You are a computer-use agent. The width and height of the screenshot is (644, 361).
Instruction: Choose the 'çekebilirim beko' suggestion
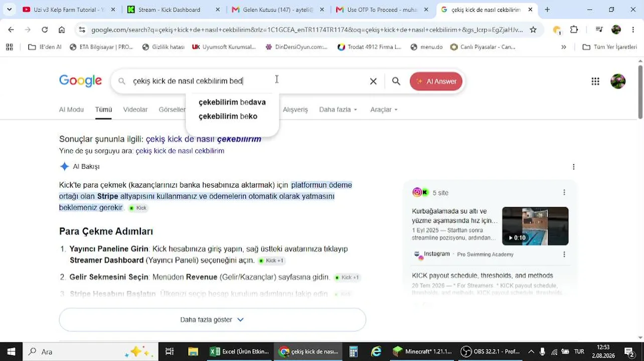coord(228,116)
